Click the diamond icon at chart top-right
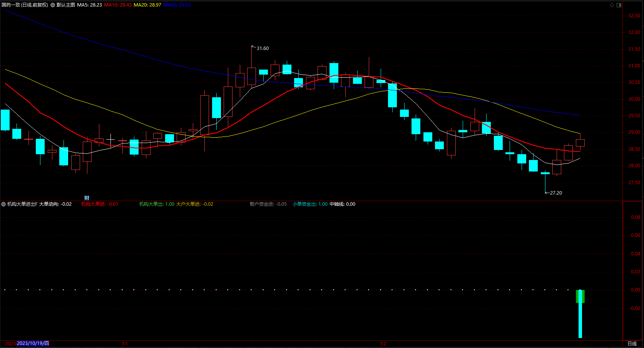This screenshot has width=644, height=348. point(612,5)
